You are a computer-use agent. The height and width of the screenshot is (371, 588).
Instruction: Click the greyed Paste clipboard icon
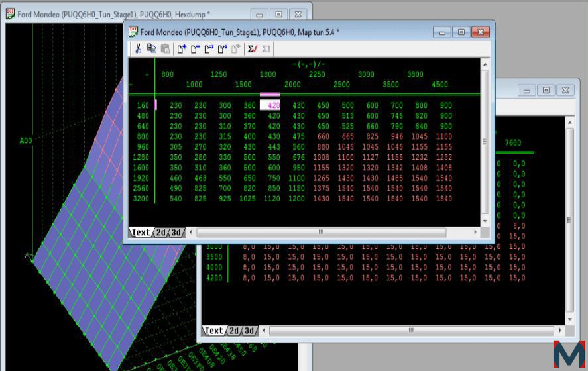click(165, 48)
